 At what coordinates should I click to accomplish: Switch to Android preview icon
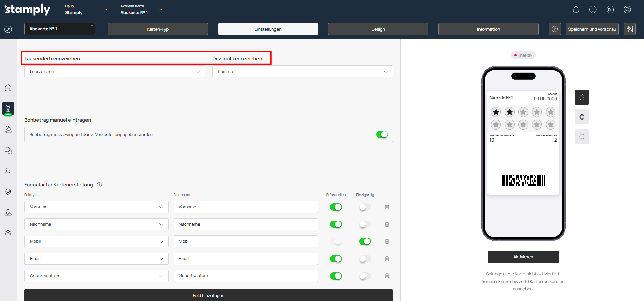click(x=582, y=117)
